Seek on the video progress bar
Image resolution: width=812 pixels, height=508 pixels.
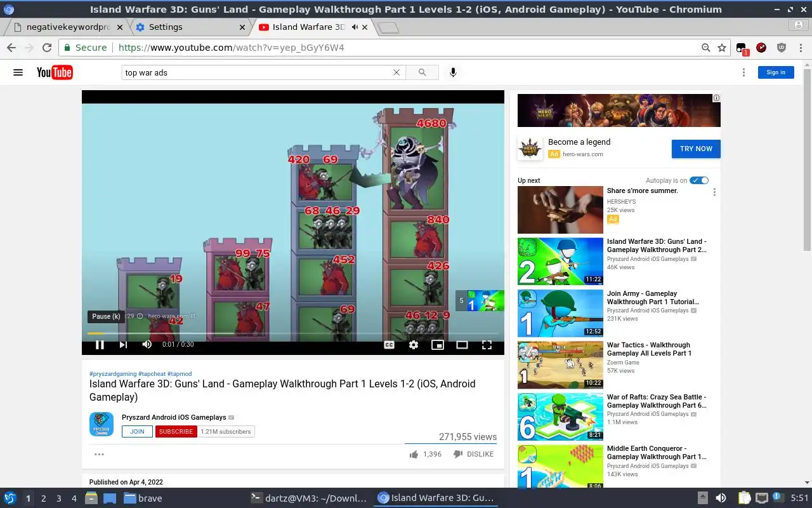[x=292, y=333]
